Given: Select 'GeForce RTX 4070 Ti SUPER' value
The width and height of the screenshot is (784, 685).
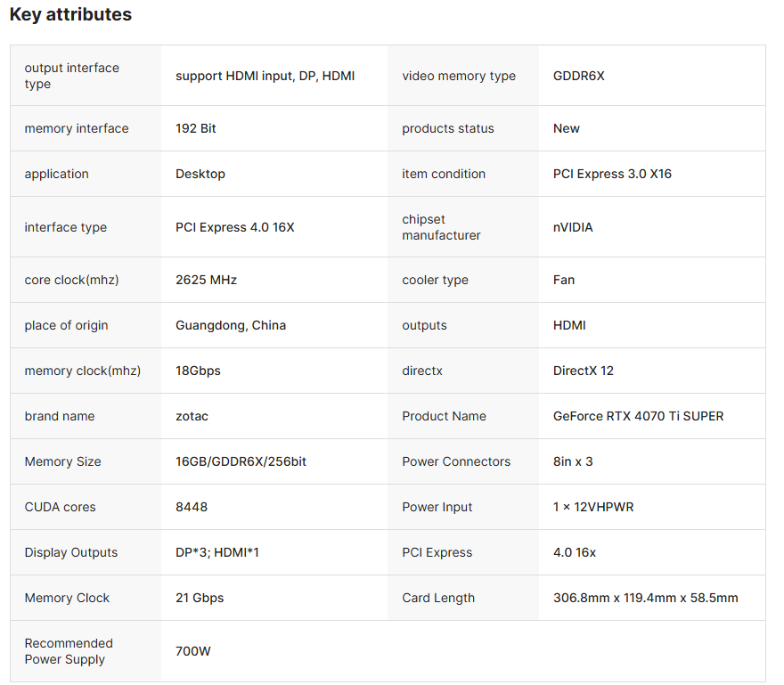Looking at the screenshot, I should [x=638, y=417].
